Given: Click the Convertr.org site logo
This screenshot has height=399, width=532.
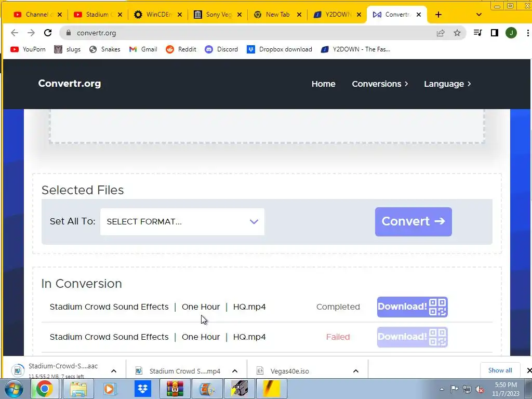Looking at the screenshot, I should click(70, 84).
